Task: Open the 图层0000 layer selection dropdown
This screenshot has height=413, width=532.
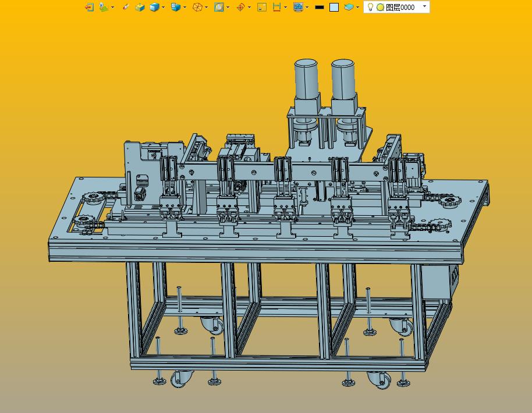Action: tap(424, 6)
